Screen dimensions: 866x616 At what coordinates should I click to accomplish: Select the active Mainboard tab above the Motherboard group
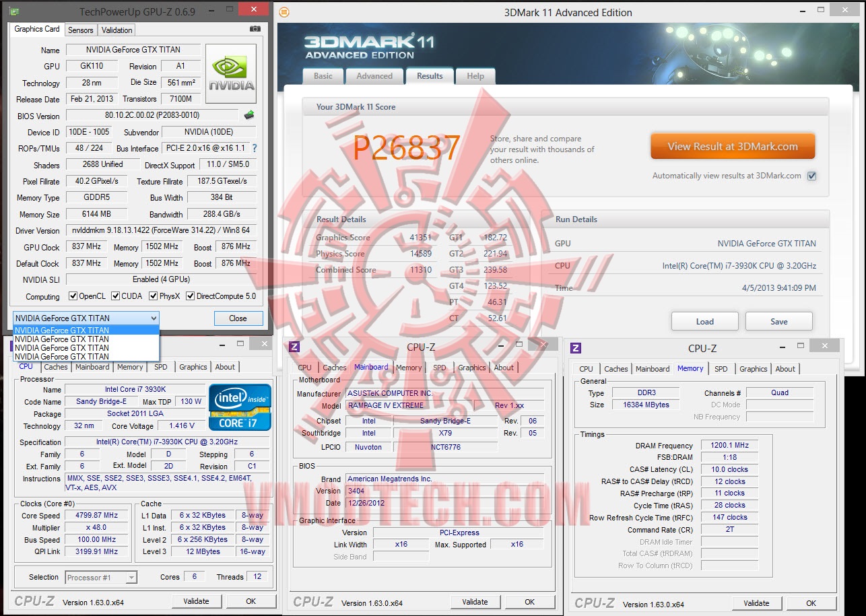tap(371, 367)
